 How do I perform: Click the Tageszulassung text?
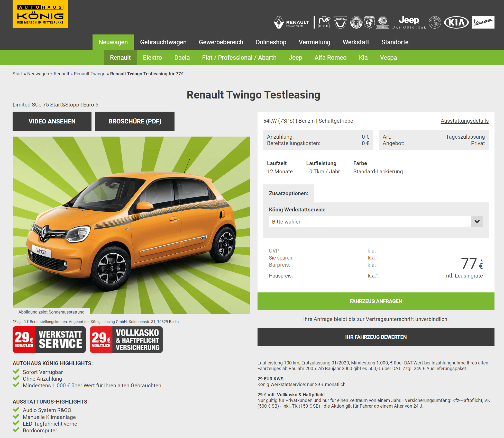[465, 137]
